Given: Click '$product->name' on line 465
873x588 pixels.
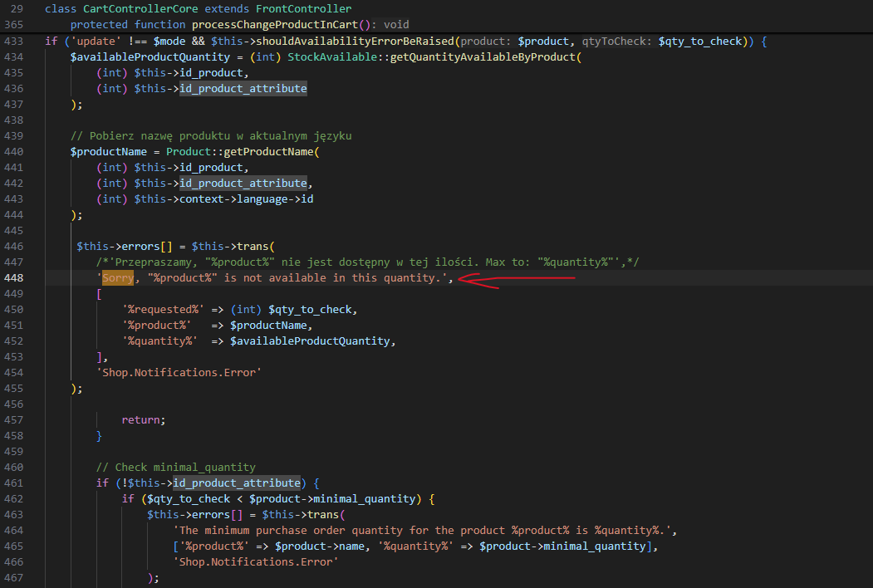Looking at the screenshot, I should point(320,546).
